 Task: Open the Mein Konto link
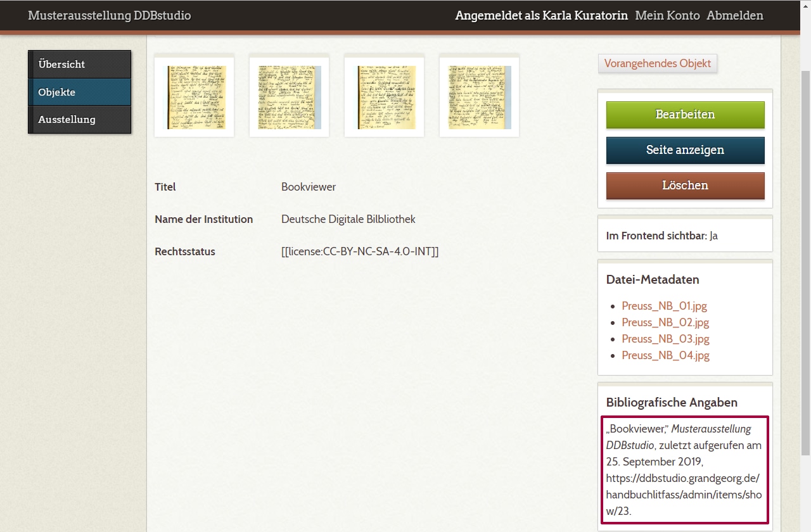667,16
